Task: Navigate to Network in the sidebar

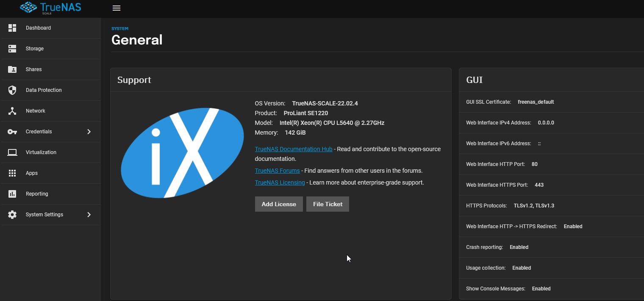Action: click(50, 111)
